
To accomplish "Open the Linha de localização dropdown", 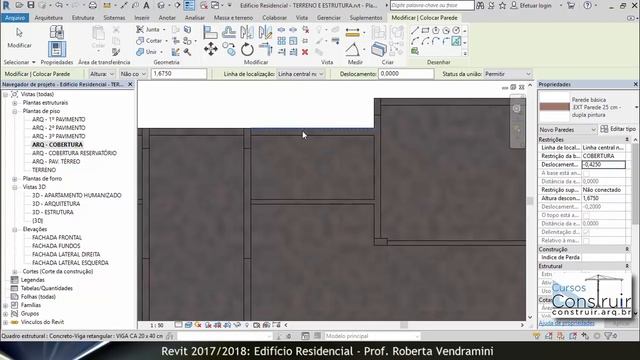I will (300, 74).
